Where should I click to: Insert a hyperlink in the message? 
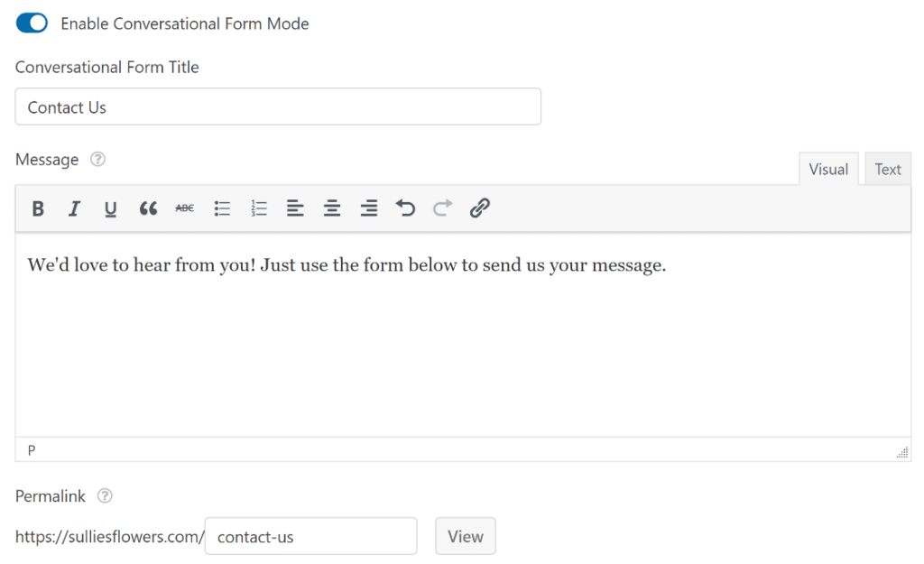tap(479, 208)
